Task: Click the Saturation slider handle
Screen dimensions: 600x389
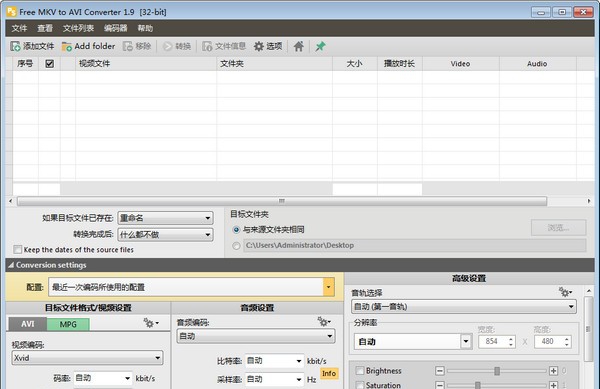Action: [x=478, y=385]
